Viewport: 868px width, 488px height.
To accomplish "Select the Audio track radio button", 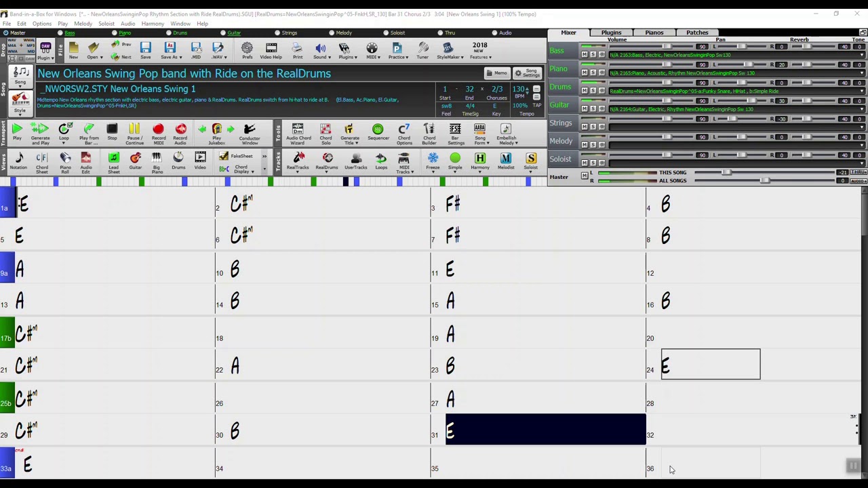I will (x=494, y=33).
